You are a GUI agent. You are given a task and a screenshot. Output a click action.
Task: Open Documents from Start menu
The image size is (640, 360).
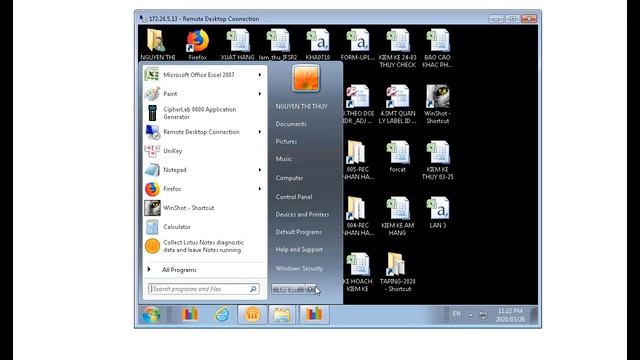point(291,124)
